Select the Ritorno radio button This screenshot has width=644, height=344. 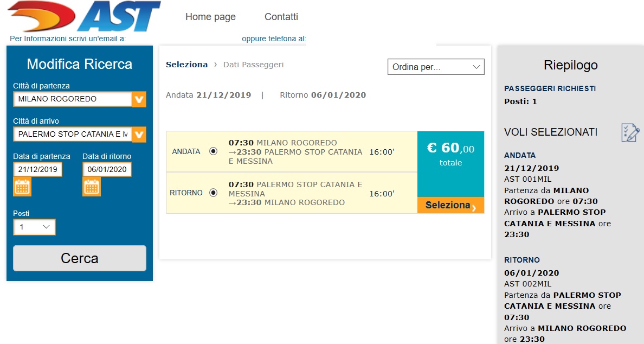click(213, 192)
